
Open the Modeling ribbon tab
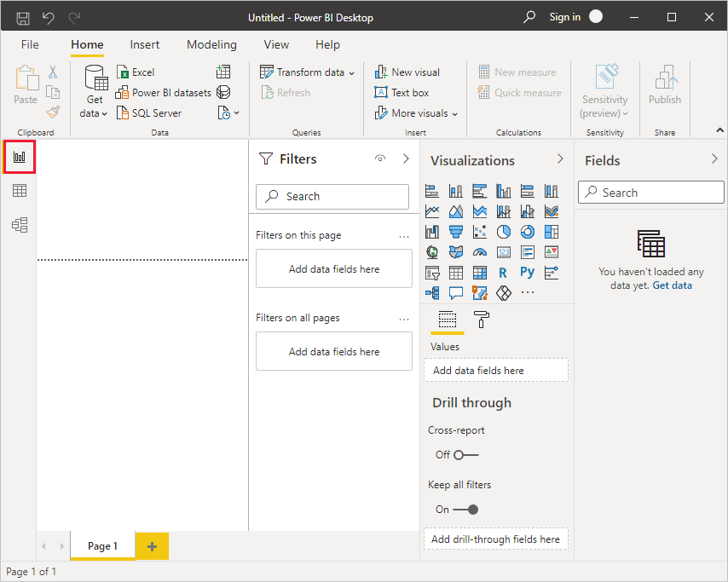pyautogui.click(x=211, y=44)
